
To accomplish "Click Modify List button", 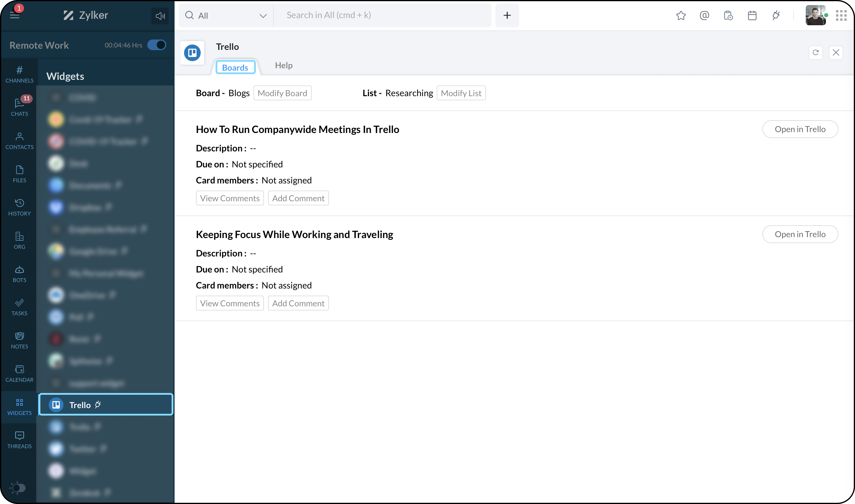I will (x=461, y=93).
